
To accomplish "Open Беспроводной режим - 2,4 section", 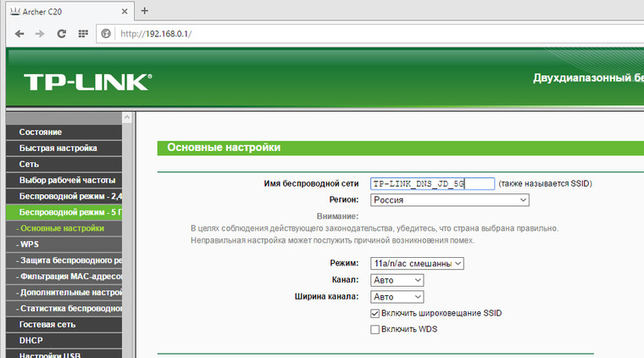I will [x=64, y=196].
